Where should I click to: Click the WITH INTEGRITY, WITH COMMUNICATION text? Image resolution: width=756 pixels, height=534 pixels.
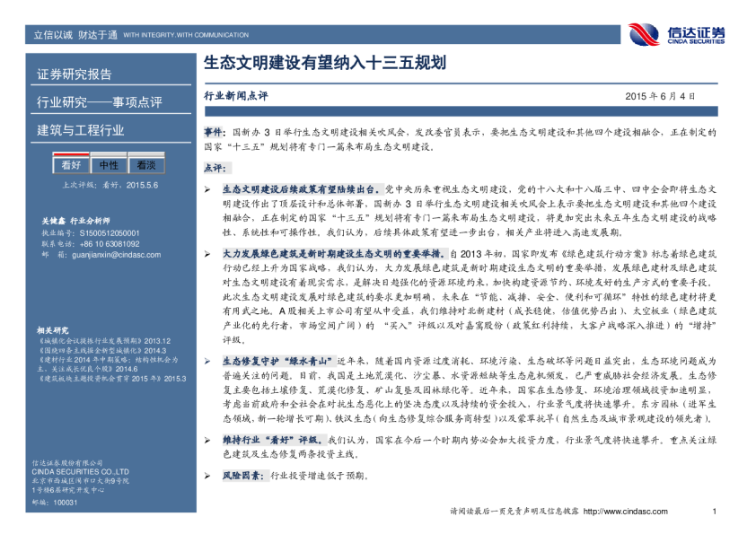pyautogui.click(x=186, y=35)
